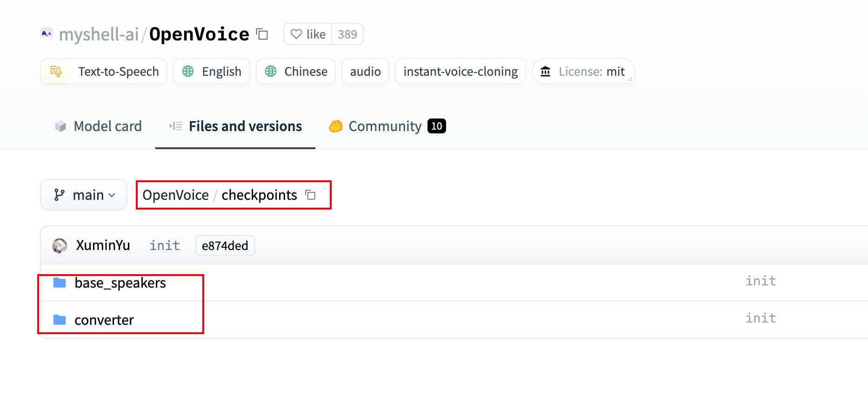868x395 pixels.
Task: Click the myshell-ai organization avatar icon
Action: point(47,34)
